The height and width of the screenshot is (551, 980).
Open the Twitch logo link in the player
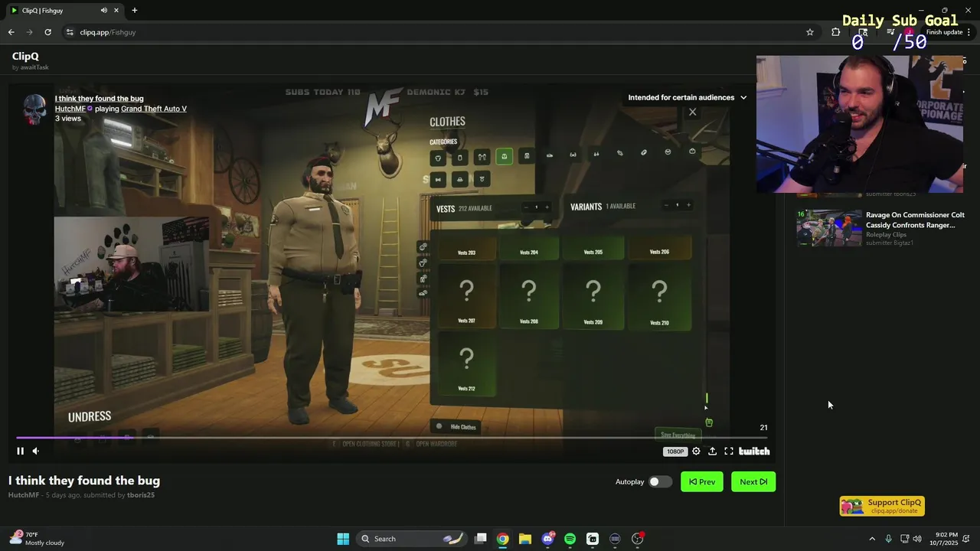(x=754, y=451)
